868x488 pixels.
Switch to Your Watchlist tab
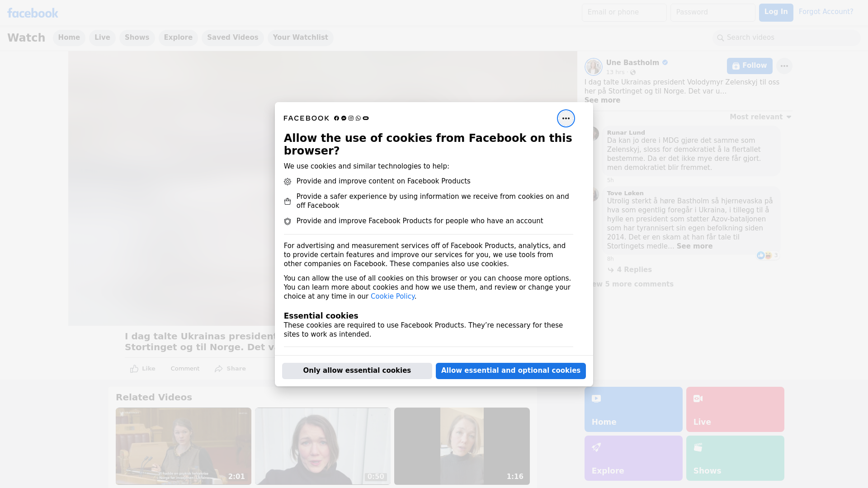click(300, 38)
